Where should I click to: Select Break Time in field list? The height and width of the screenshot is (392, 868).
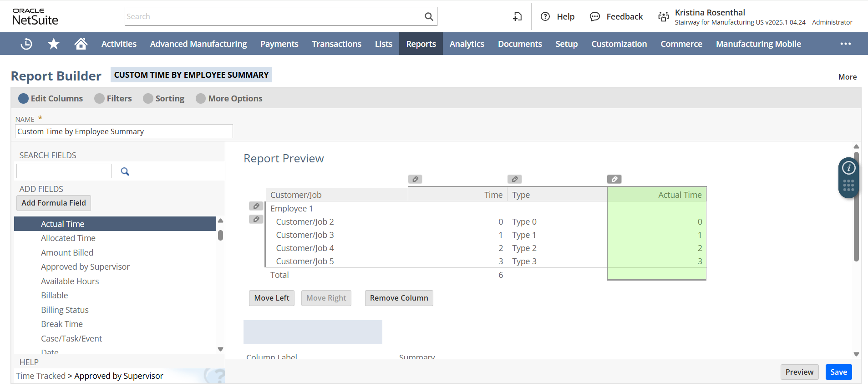click(115, 324)
